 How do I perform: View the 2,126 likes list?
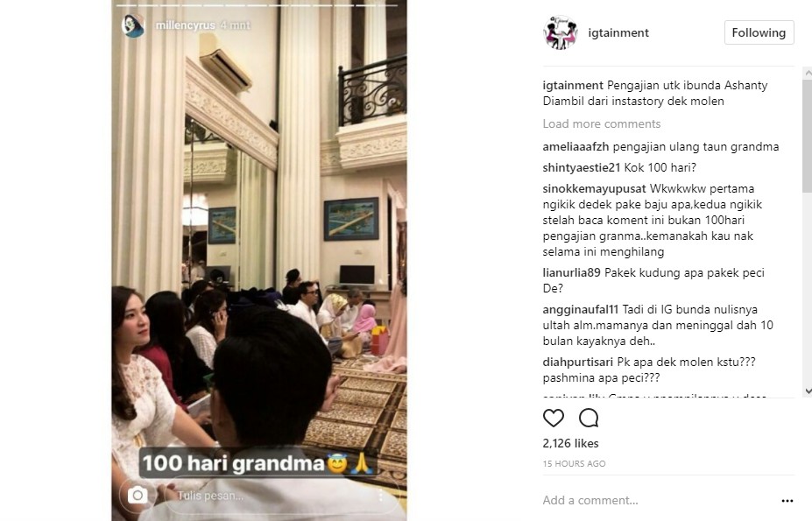tap(570, 443)
